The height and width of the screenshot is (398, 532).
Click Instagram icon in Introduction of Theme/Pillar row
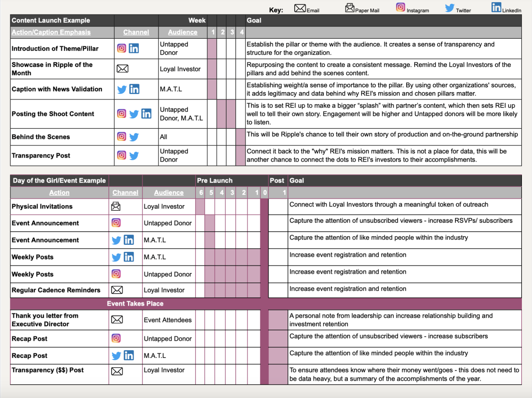click(x=121, y=48)
